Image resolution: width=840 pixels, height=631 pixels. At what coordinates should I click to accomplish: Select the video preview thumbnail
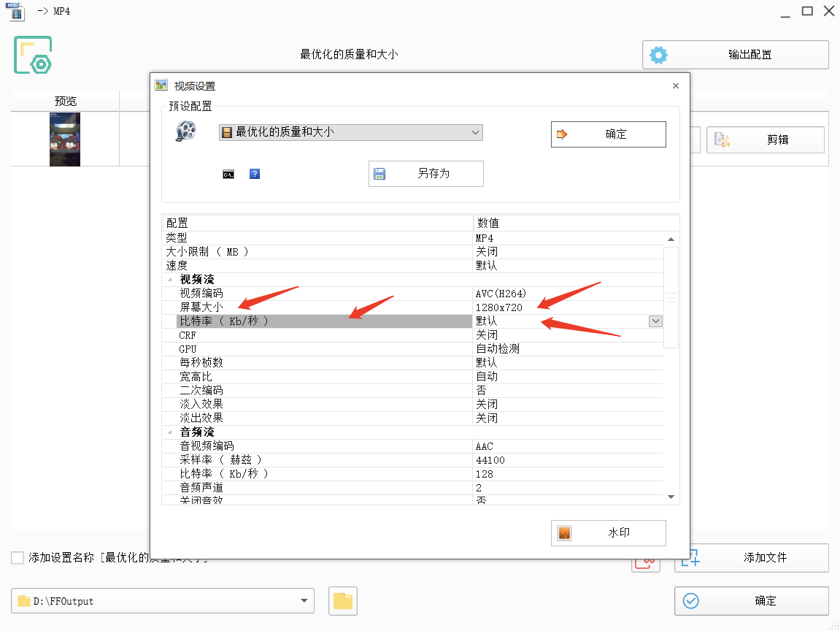pyautogui.click(x=65, y=139)
